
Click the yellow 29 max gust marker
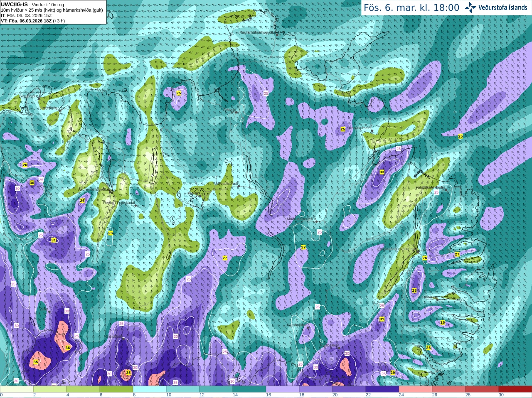[393, 373]
